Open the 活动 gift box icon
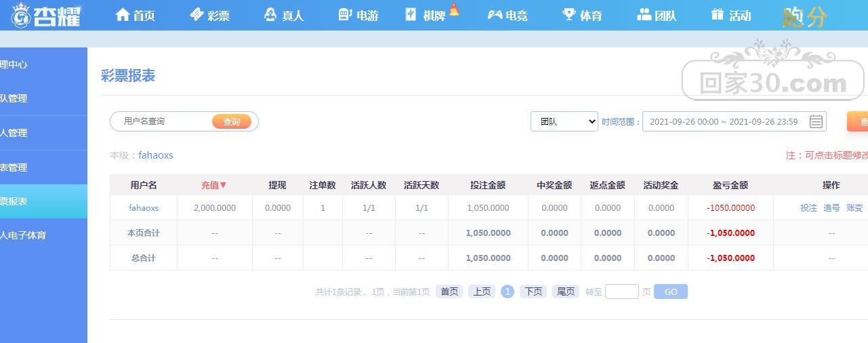Image resolution: width=868 pixels, height=343 pixels. pos(718,14)
